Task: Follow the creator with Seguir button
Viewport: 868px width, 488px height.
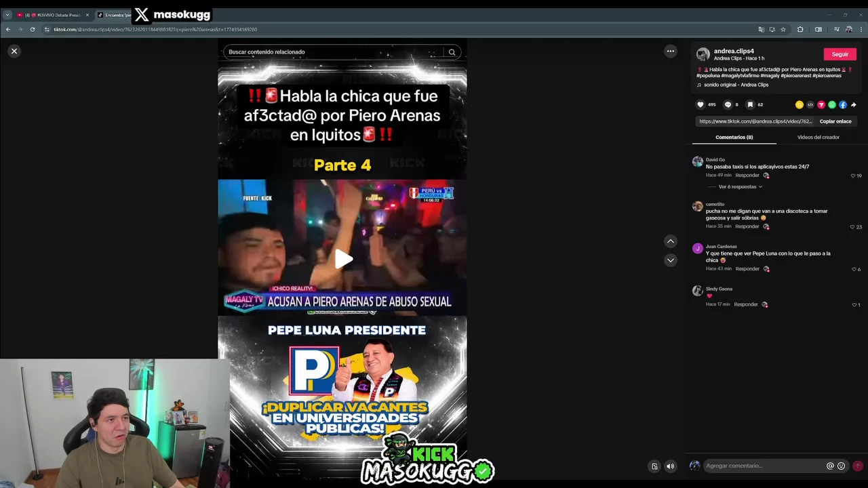Action: [x=840, y=54]
